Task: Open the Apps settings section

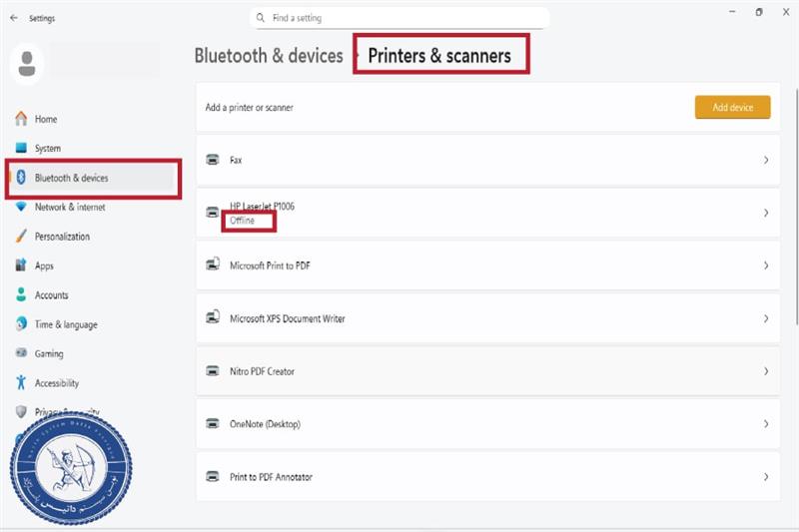Action: [x=44, y=266]
